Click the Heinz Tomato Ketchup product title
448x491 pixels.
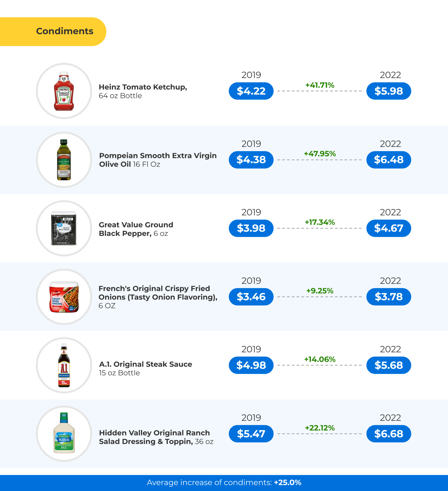143,87
